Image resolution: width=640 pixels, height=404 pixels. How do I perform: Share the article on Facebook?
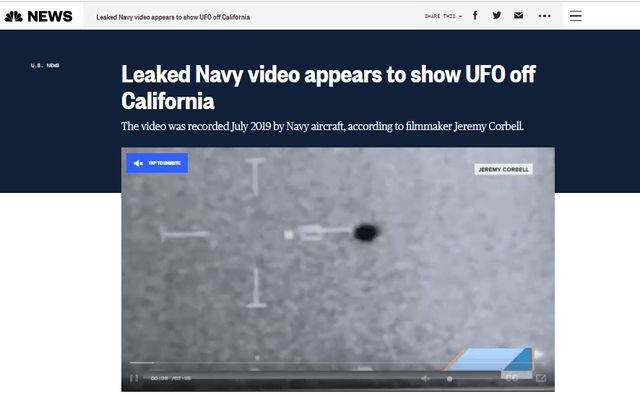pos(475,16)
